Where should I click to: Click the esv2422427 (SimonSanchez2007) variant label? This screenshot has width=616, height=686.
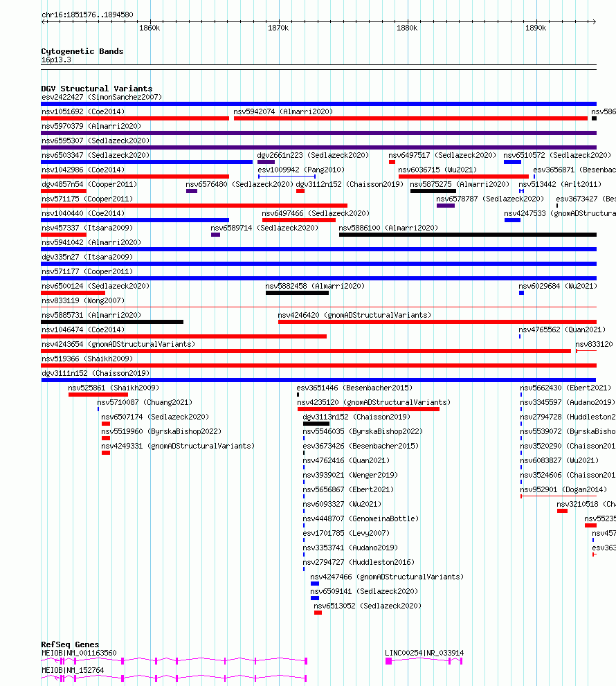[x=102, y=97]
